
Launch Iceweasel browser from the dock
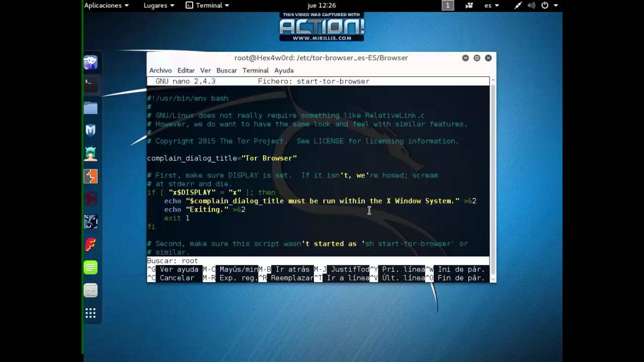pos(91,62)
